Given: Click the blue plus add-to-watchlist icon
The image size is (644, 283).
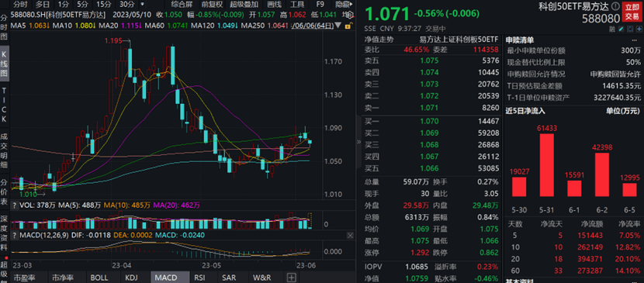Looking at the screenshot, I should [x=639, y=29].
